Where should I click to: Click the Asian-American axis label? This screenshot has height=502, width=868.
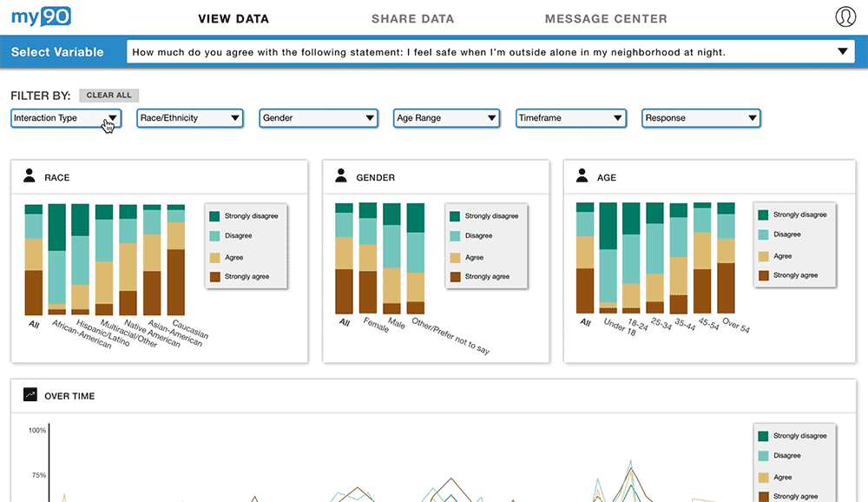[x=175, y=333]
